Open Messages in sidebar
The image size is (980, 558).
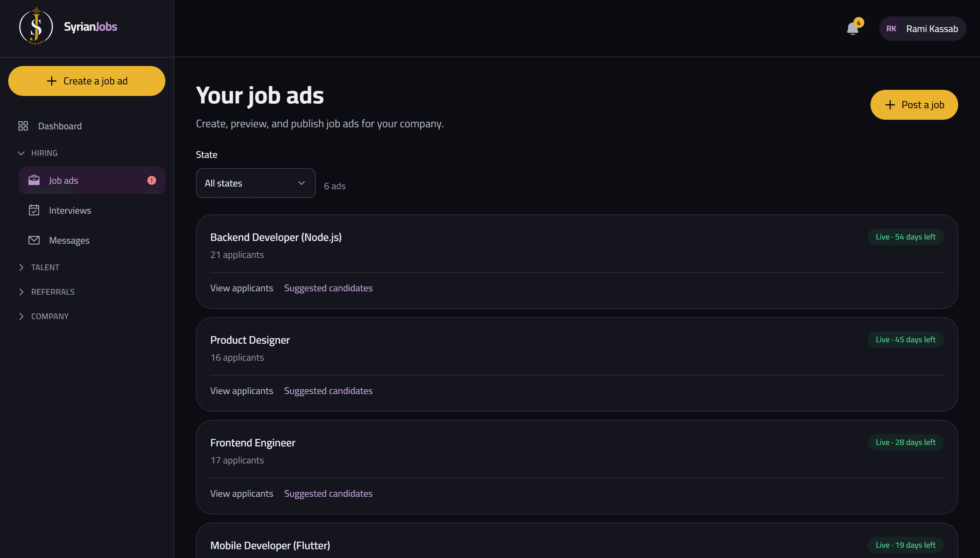click(92, 240)
